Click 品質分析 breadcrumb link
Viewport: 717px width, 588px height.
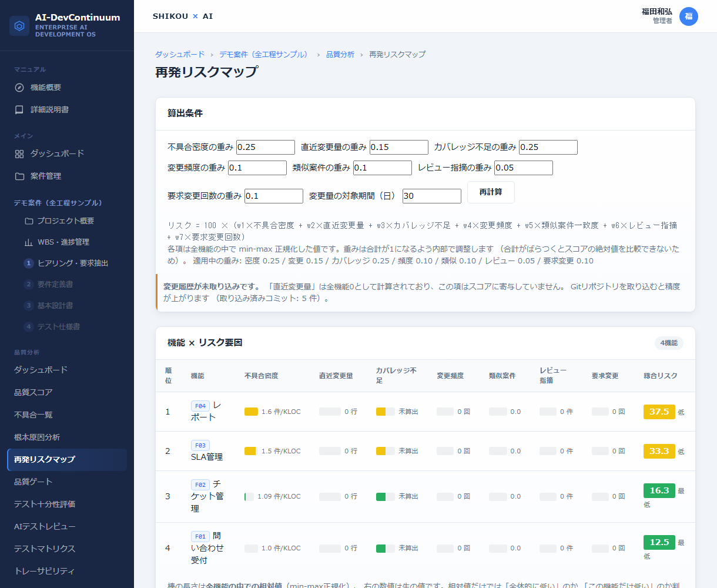(x=340, y=54)
